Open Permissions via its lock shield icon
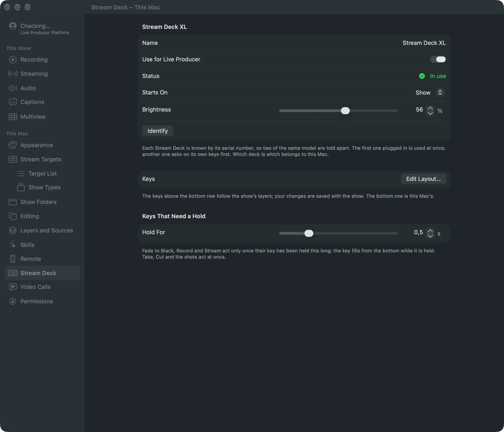The width and height of the screenshot is (504, 432). click(x=13, y=301)
